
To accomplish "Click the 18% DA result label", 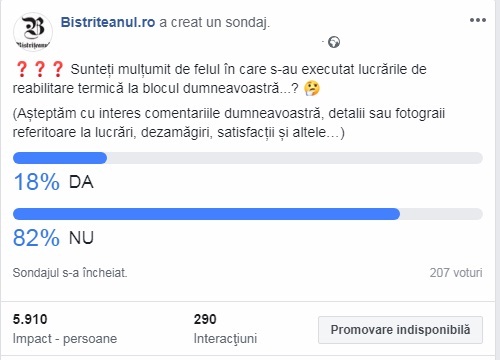I will tap(53, 182).
